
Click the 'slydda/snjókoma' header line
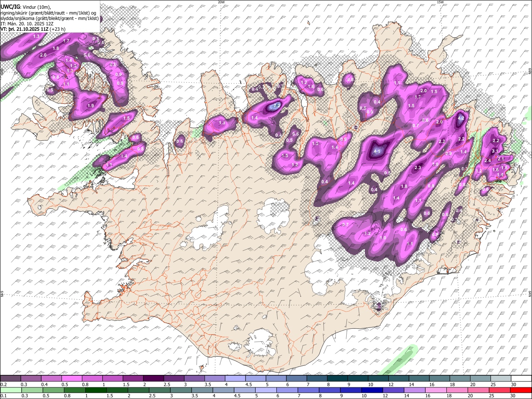[49, 18]
